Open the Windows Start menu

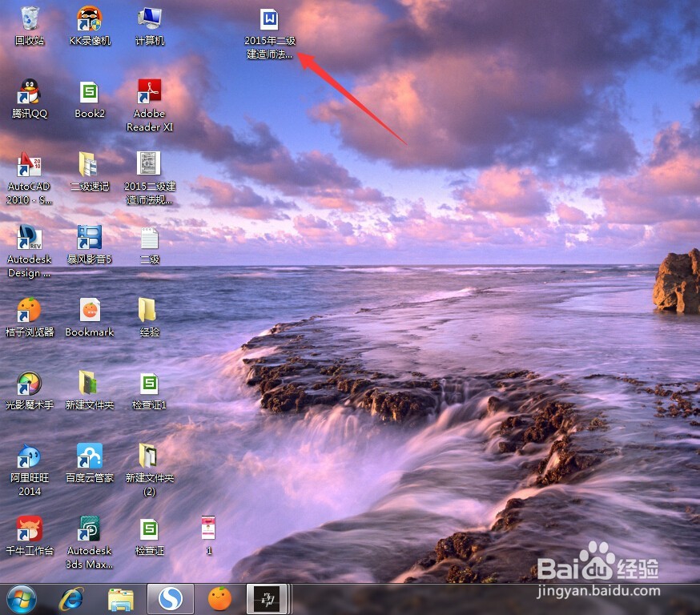pos(22,599)
